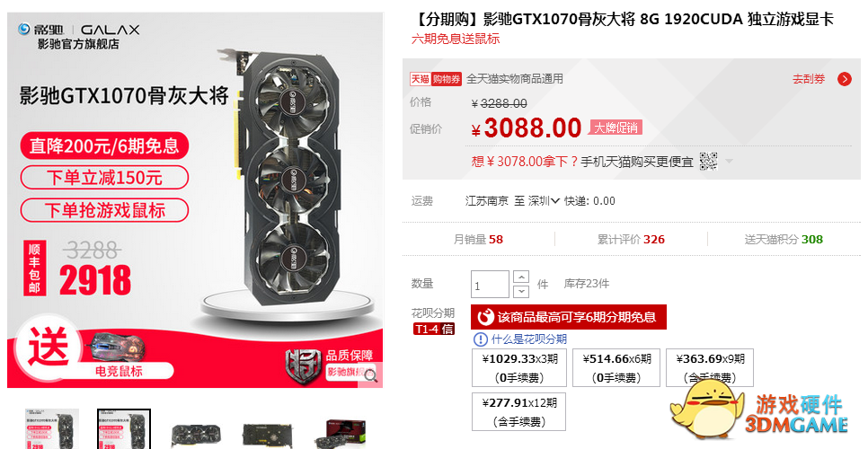The width and height of the screenshot is (868, 449).
Task: Select the first product thumbnail below the main image
Action: pos(52,429)
